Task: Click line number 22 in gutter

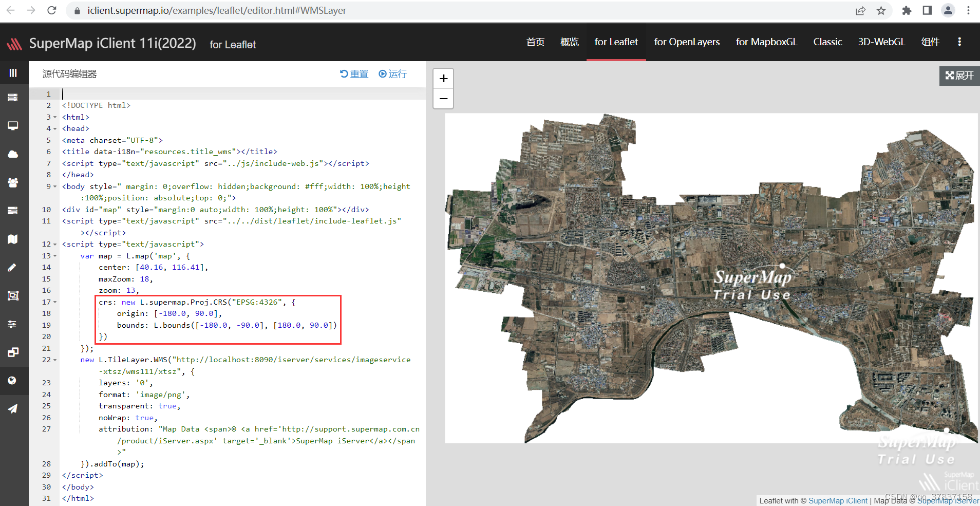Action: coord(46,360)
